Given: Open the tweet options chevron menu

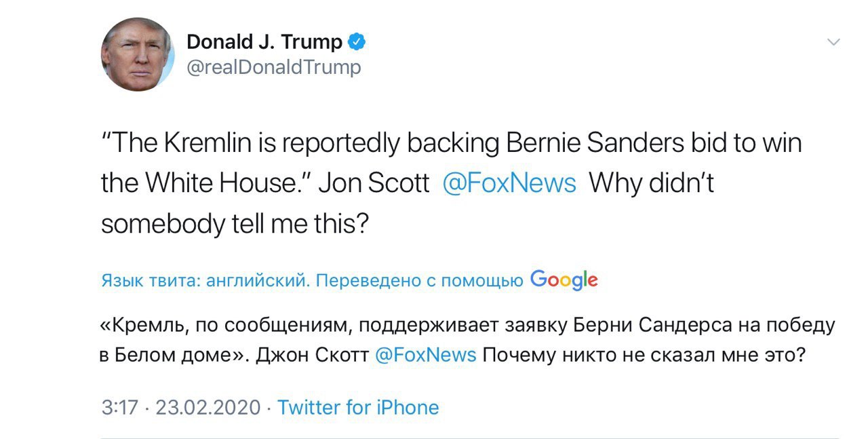Looking at the screenshot, I should pos(833,43).
